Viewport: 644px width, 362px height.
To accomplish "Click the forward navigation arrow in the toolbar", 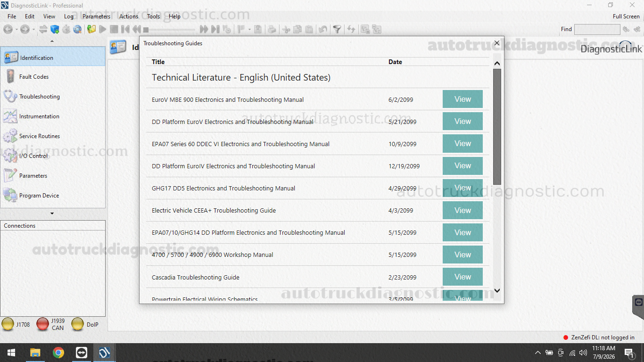I will pos(25,29).
